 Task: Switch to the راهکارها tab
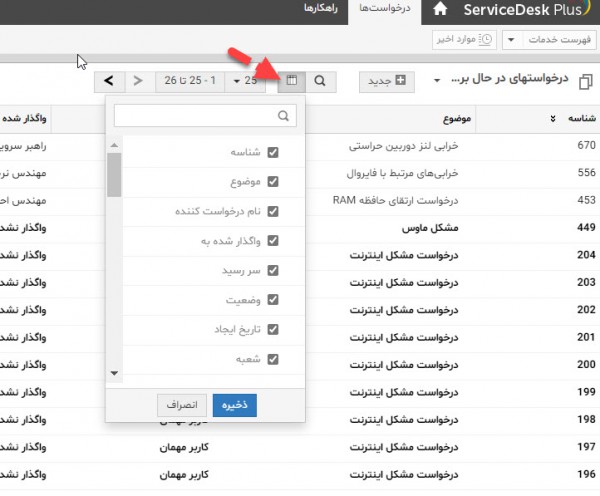click(x=321, y=8)
